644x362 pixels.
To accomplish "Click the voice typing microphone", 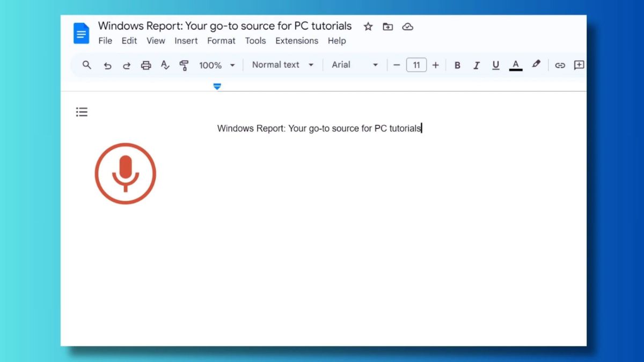I will [125, 174].
